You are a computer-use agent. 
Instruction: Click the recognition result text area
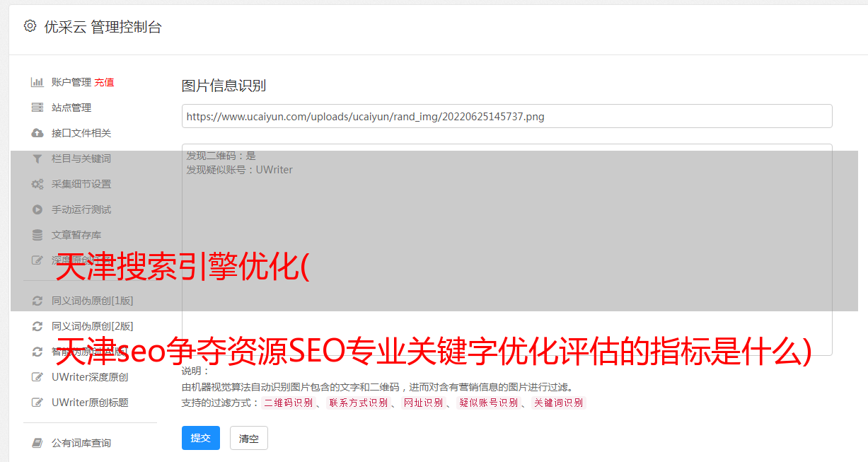pos(507,250)
